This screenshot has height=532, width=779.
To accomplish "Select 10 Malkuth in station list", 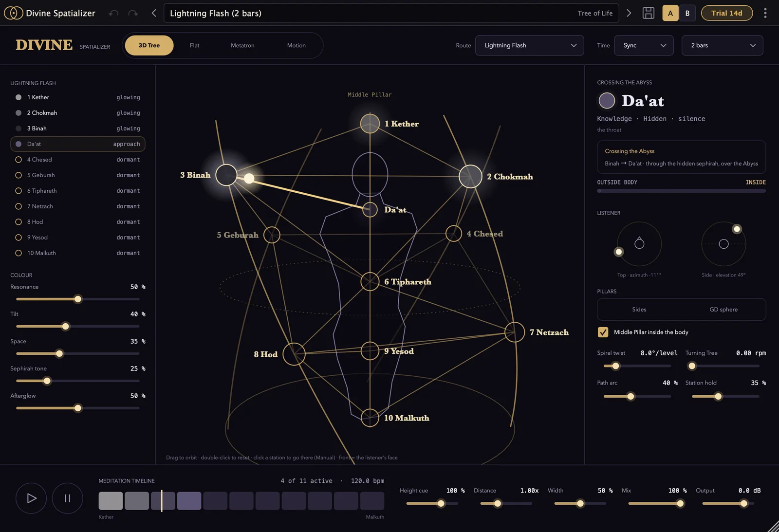I will pyautogui.click(x=78, y=253).
